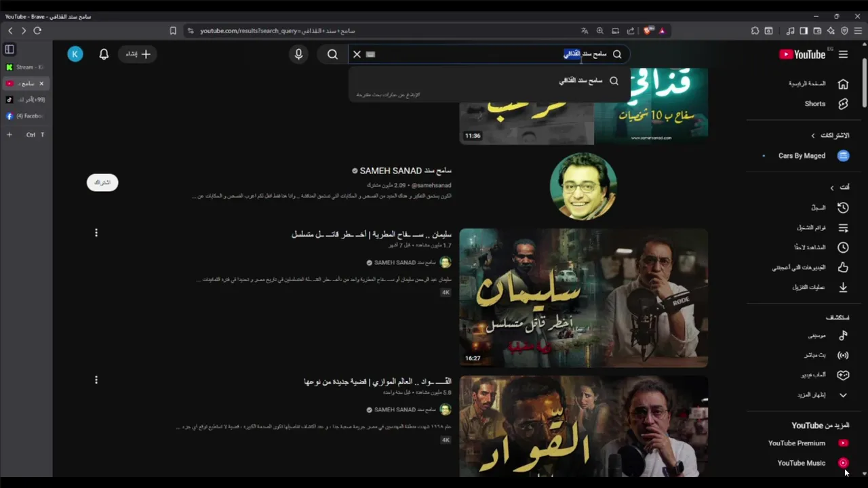
Task: Clear the search query with X
Action: 357,54
